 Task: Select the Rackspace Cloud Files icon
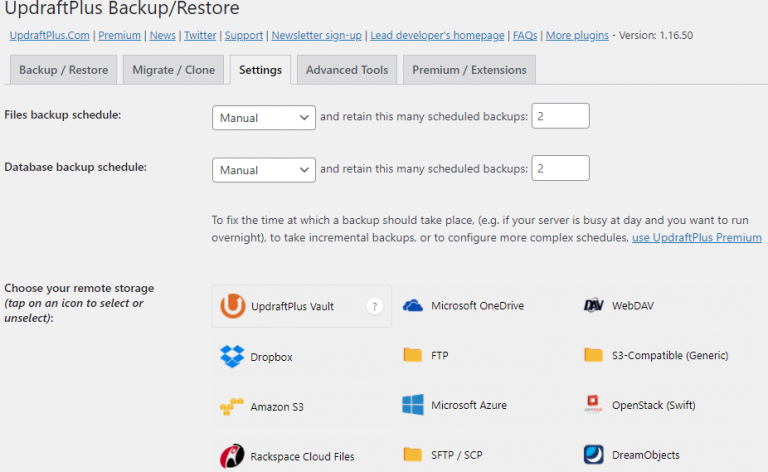[232, 456]
